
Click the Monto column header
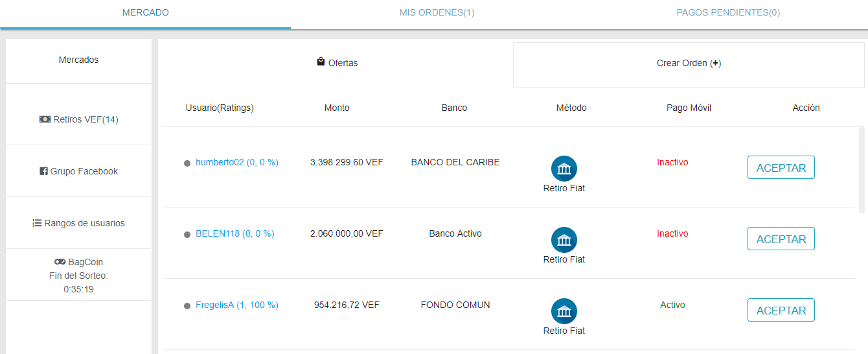click(337, 108)
